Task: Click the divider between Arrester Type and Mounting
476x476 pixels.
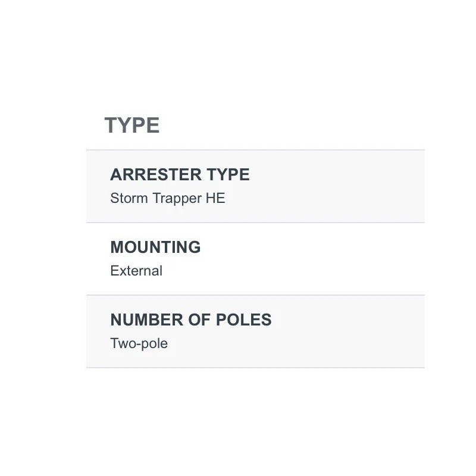Action: coord(256,223)
